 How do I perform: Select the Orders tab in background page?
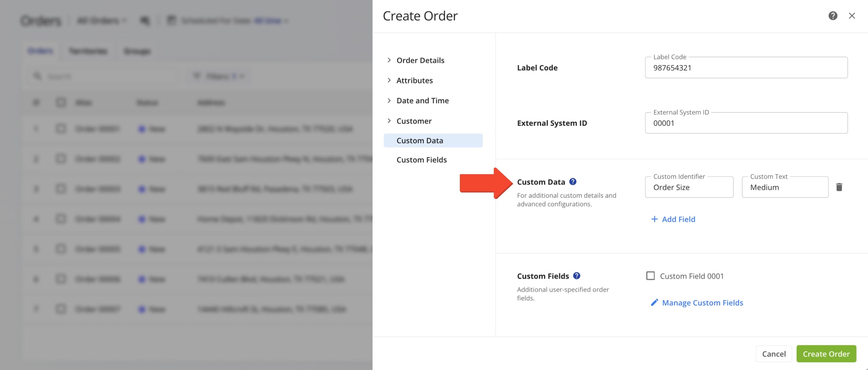point(40,51)
